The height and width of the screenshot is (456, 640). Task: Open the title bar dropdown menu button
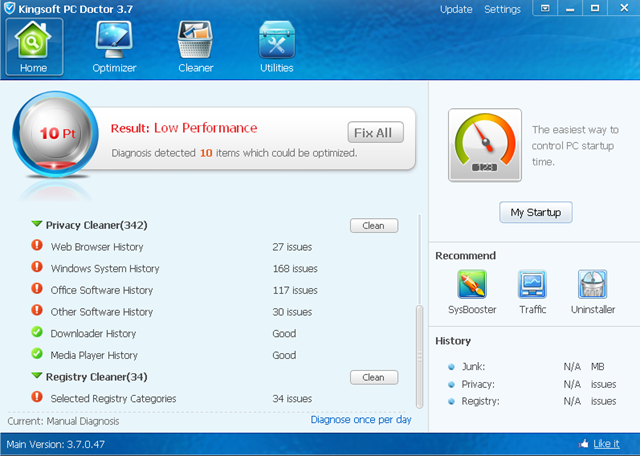545,8
